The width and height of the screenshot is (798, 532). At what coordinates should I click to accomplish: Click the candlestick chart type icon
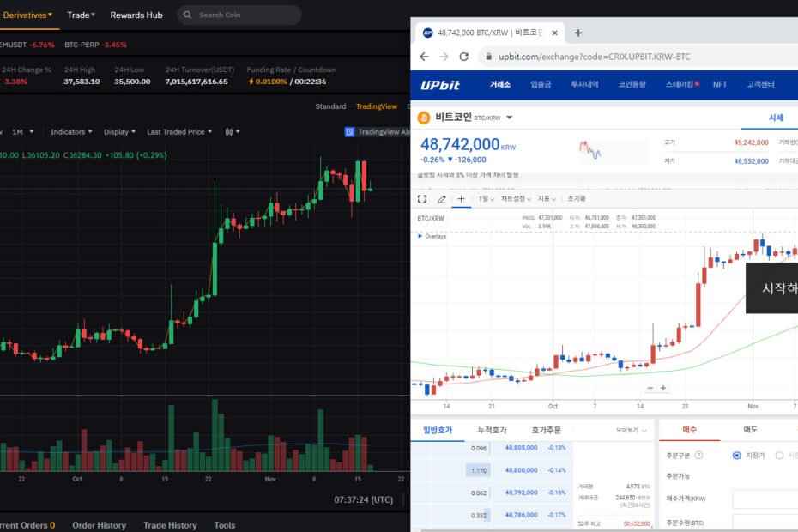(x=229, y=132)
